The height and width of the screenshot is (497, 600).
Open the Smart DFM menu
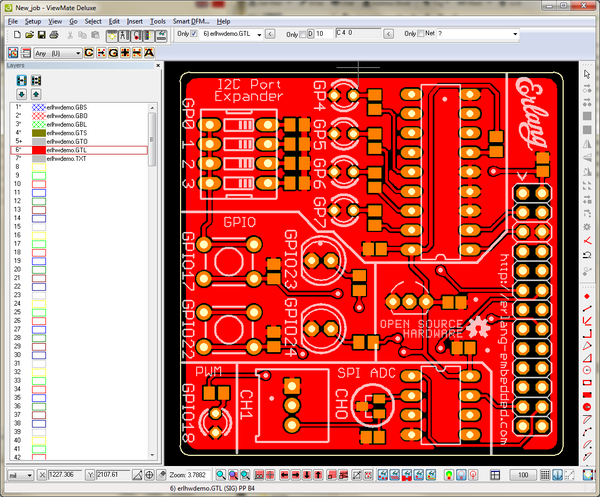(191, 21)
